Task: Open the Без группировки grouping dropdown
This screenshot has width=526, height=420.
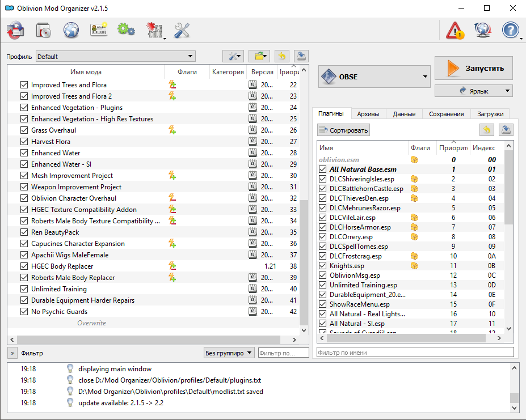Action: pos(229,353)
